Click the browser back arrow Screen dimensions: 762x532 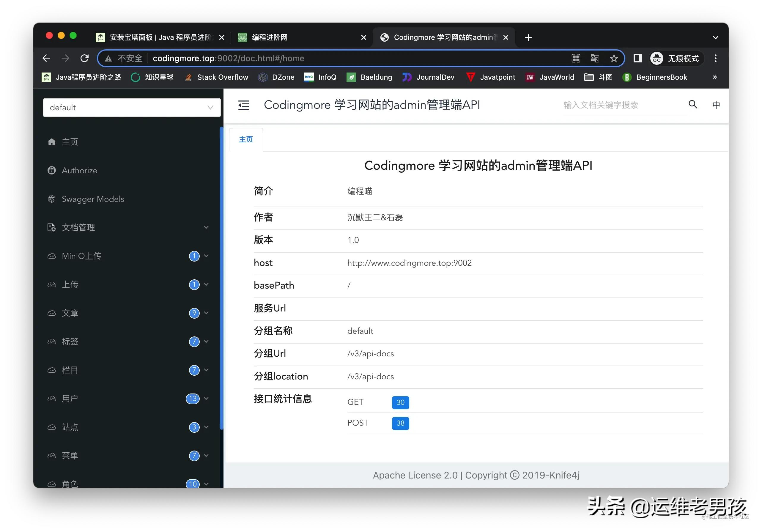(46, 58)
